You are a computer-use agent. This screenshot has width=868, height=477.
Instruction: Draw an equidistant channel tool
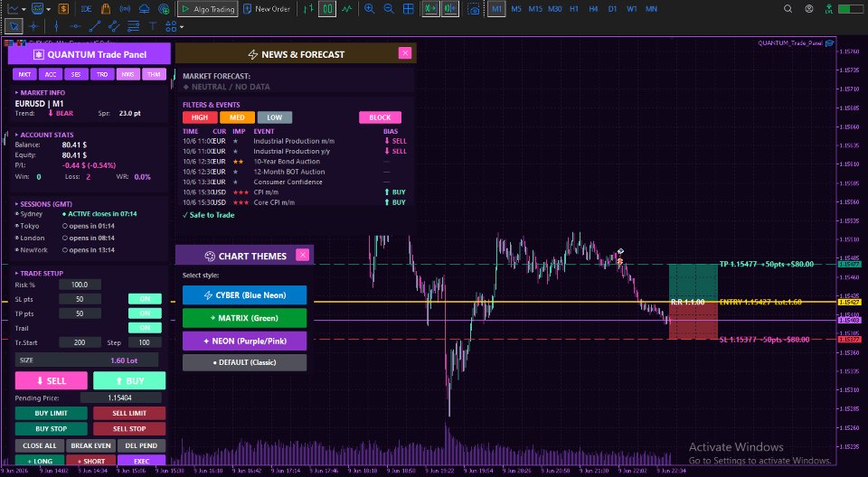[x=114, y=26]
